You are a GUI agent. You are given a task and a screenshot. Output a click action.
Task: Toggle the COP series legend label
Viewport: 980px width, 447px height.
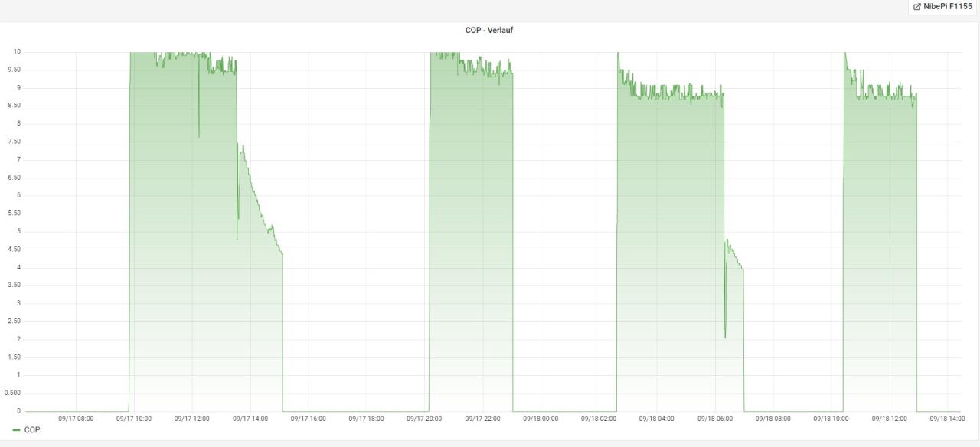coord(32,430)
